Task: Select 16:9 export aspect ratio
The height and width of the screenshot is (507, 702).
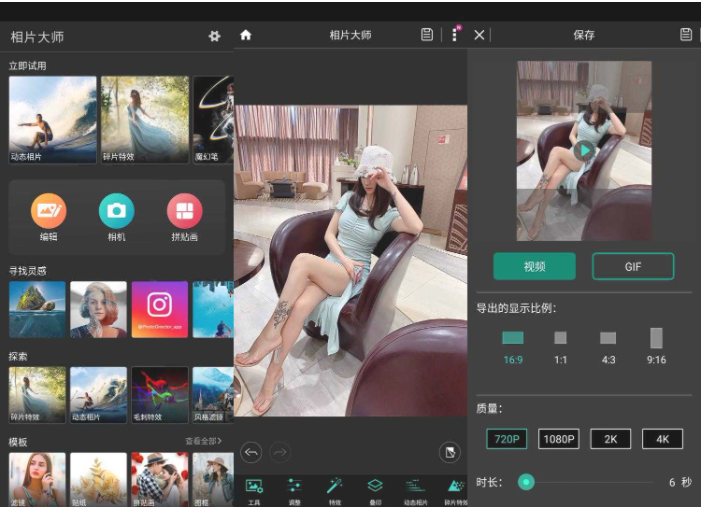Action: pyautogui.click(x=513, y=348)
